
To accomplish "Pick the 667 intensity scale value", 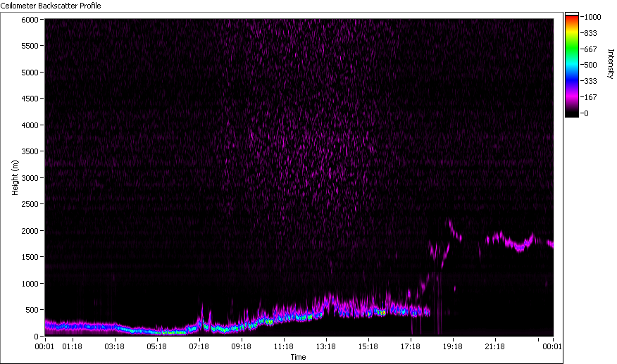I will click(x=590, y=49).
